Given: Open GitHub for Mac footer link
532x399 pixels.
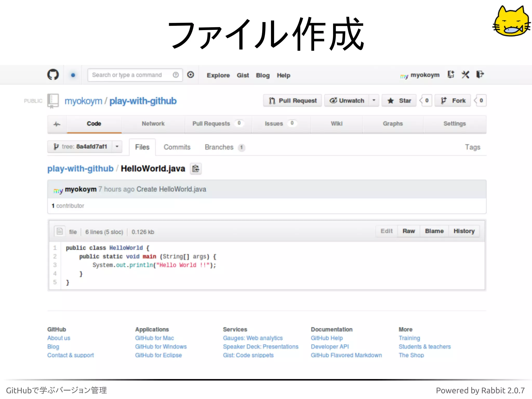Looking at the screenshot, I should 154,338.
